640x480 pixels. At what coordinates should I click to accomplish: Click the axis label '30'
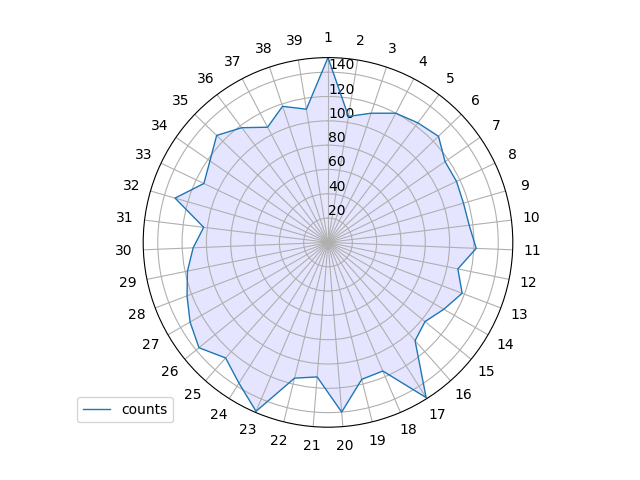point(123,250)
